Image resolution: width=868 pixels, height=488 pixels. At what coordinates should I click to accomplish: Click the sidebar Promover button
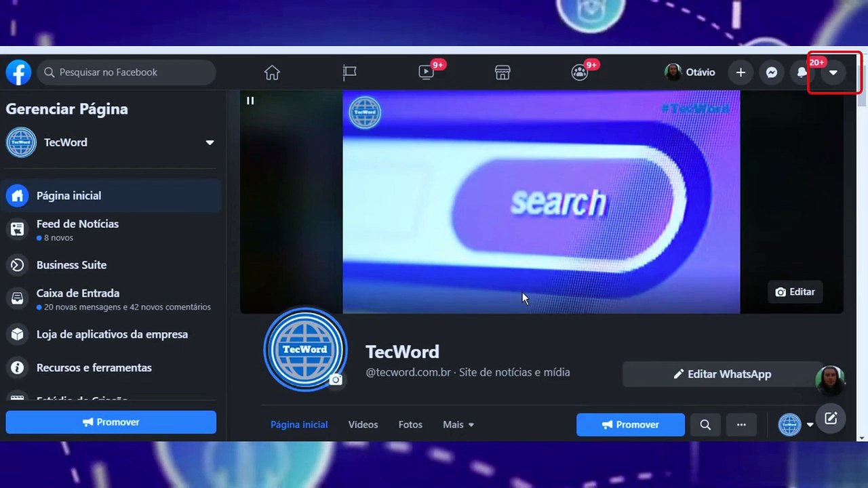point(111,422)
